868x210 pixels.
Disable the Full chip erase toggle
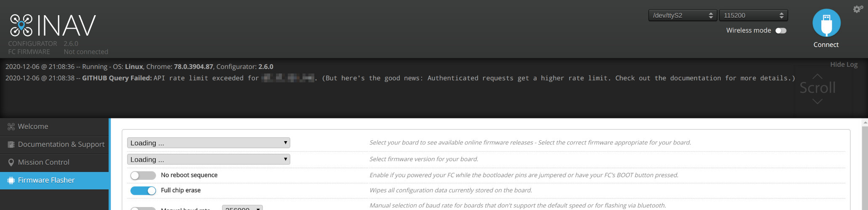143,190
